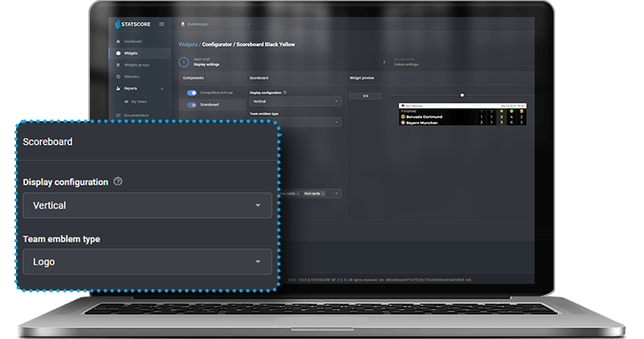
Task: Click the German flag next to Bundesliga
Action: (402, 106)
